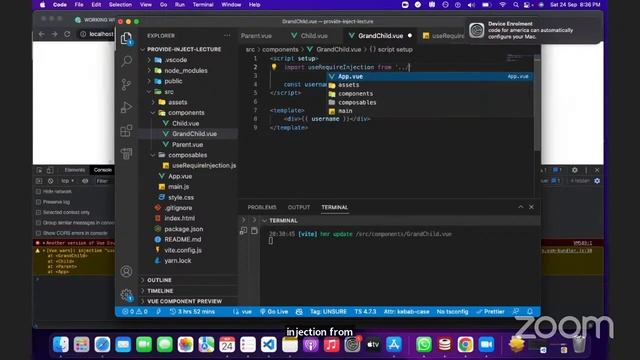Maximize terminal panel with chevron up icon
The width and height of the screenshot is (640, 360).
(x=520, y=207)
